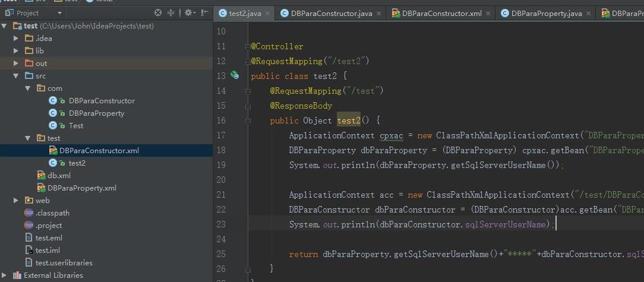Open the Project view dropdown

[x=59, y=13]
